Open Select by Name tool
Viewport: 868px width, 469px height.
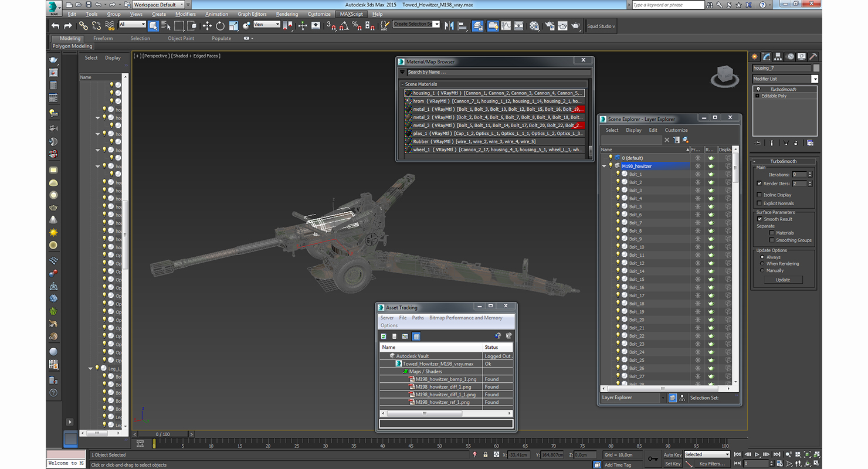(x=165, y=26)
